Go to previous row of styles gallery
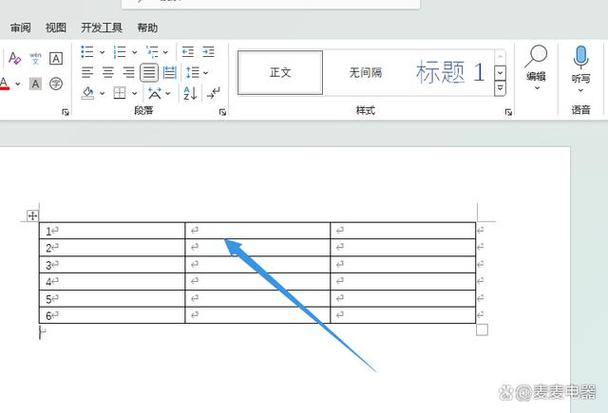Viewport: 608px width, 413px height. (500, 57)
